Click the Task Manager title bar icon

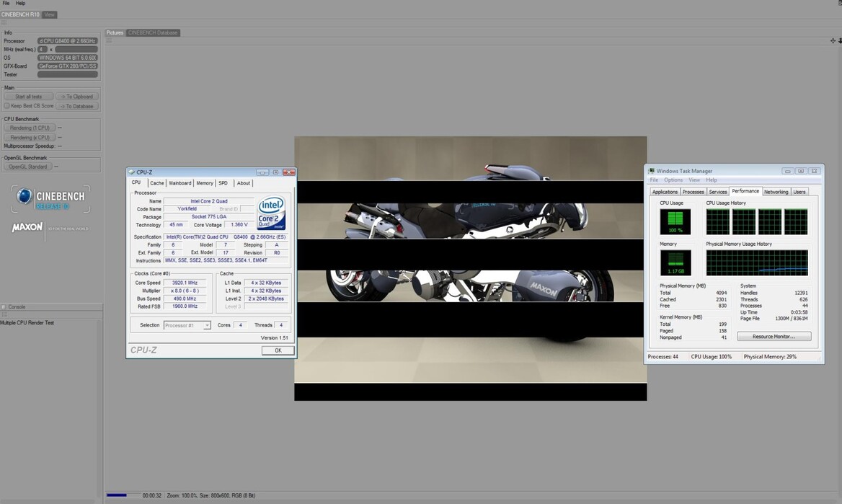[652, 171]
